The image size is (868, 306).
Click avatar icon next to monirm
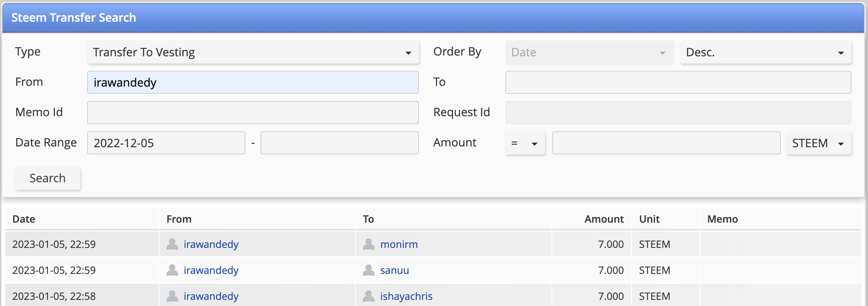pyautogui.click(x=368, y=244)
